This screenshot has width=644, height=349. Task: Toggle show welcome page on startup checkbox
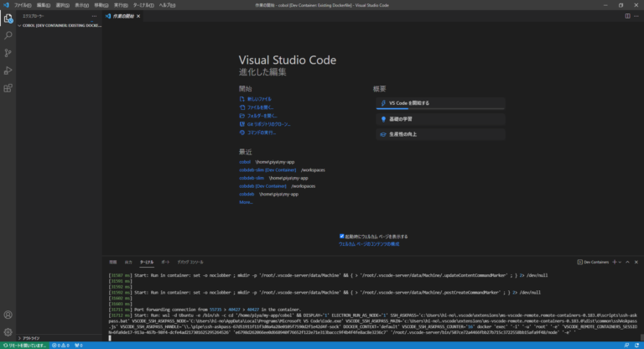[342, 236]
